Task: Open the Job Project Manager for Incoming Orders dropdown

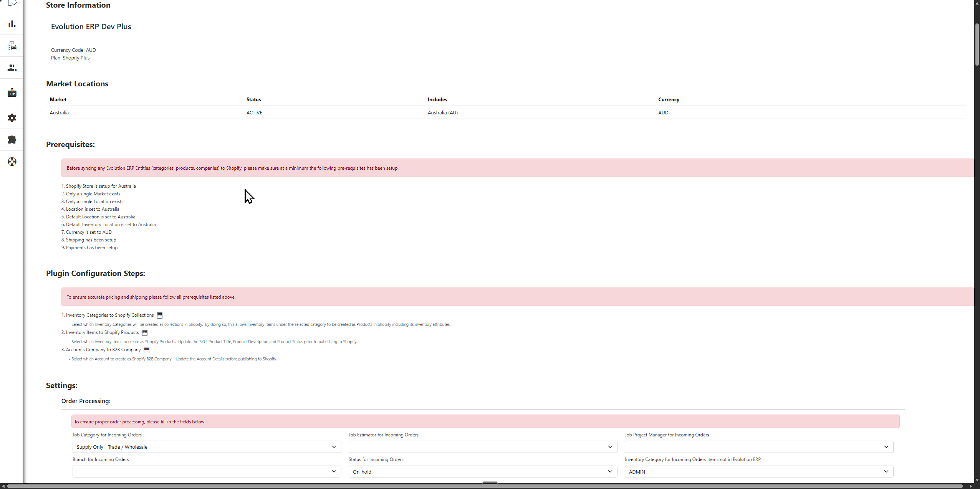Action: pos(759,447)
